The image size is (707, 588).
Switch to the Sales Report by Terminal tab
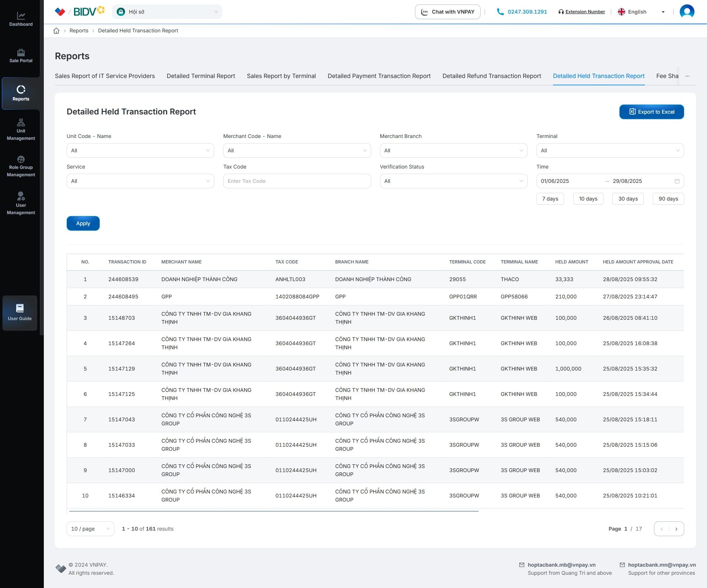(x=281, y=76)
